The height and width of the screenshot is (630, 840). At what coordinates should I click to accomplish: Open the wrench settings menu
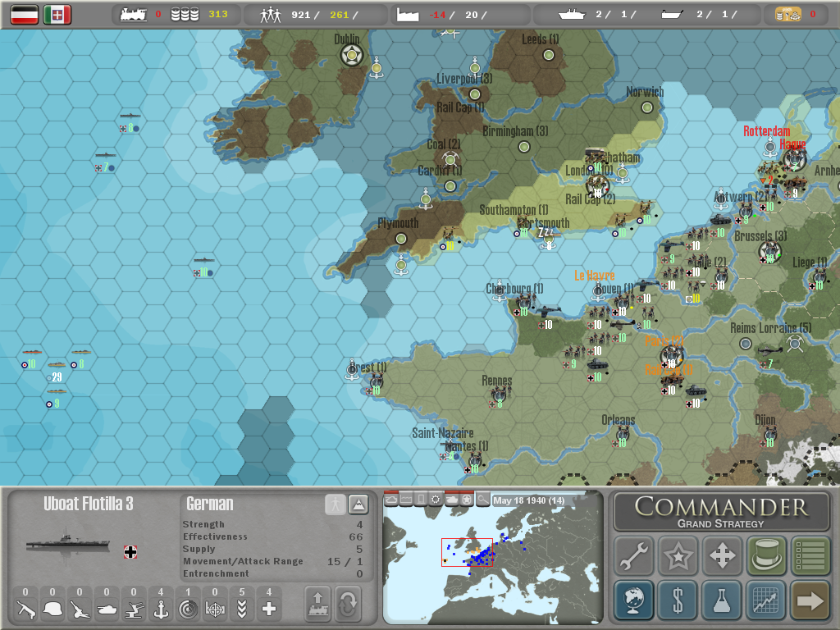(634, 555)
